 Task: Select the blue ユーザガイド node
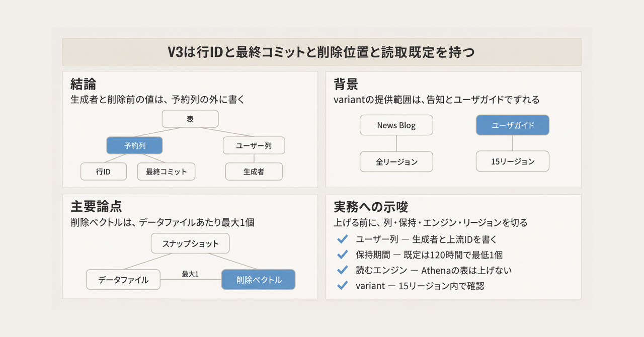point(513,125)
